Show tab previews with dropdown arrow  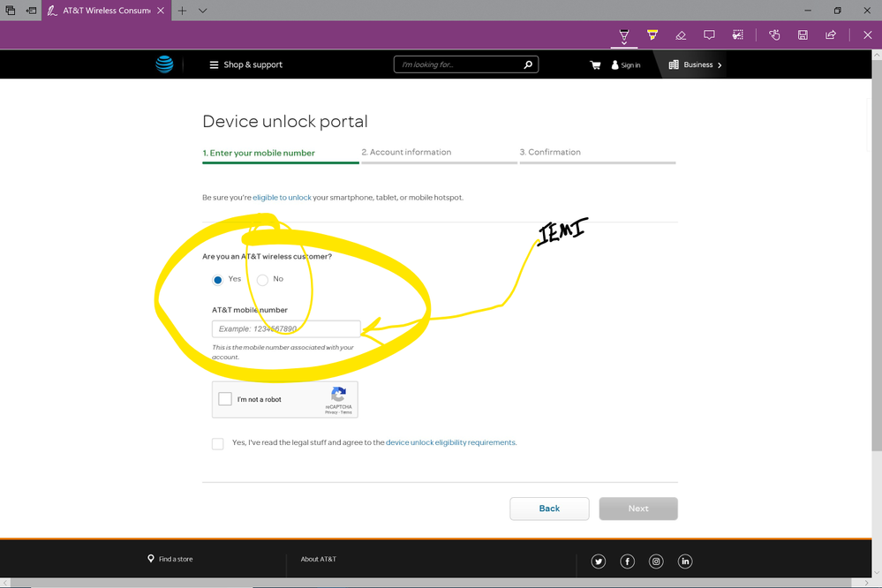[x=203, y=11]
